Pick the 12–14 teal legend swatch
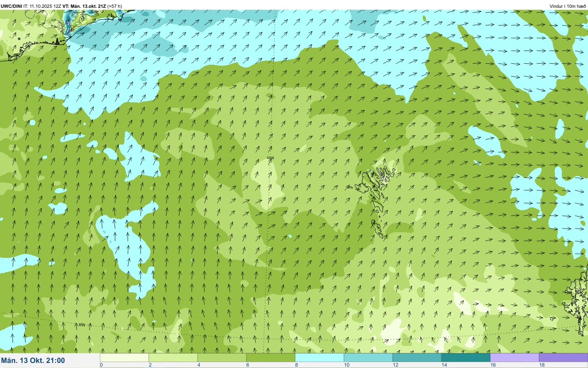 [417, 357]
